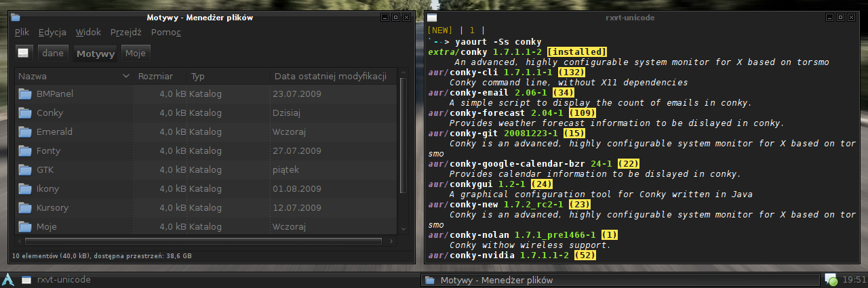Open the Przejdź menu
This screenshot has width=868, height=288.
click(125, 32)
